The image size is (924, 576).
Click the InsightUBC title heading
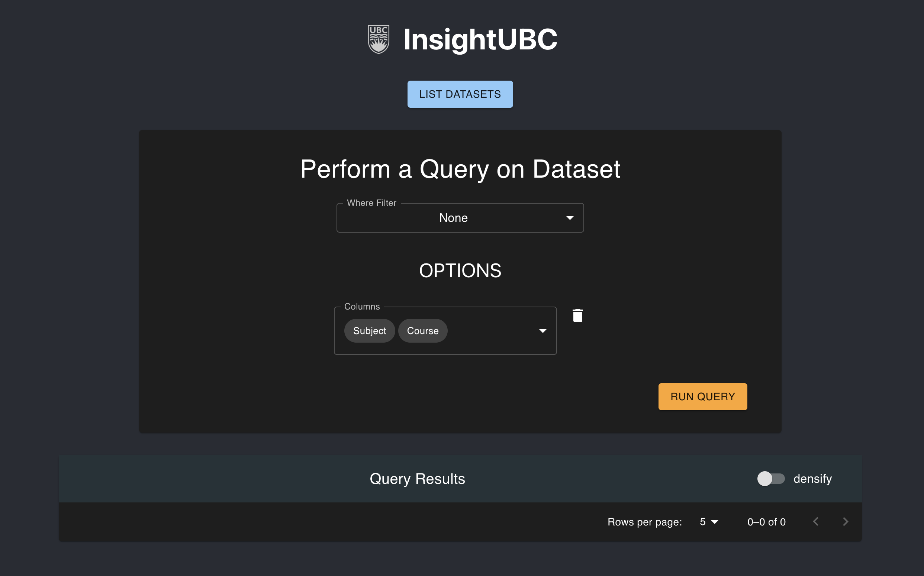tap(480, 40)
